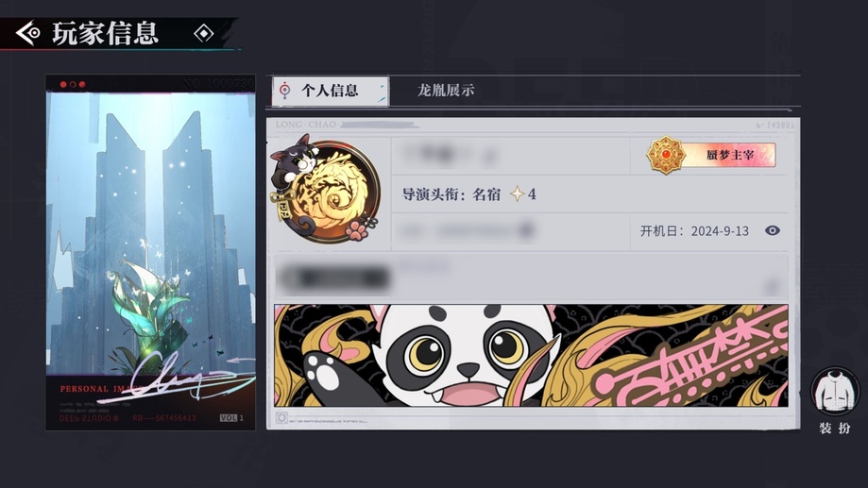The height and width of the screenshot is (488, 868).
Task: Click the 开机日 2024-9-13 date text
Action: (x=694, y=230)
